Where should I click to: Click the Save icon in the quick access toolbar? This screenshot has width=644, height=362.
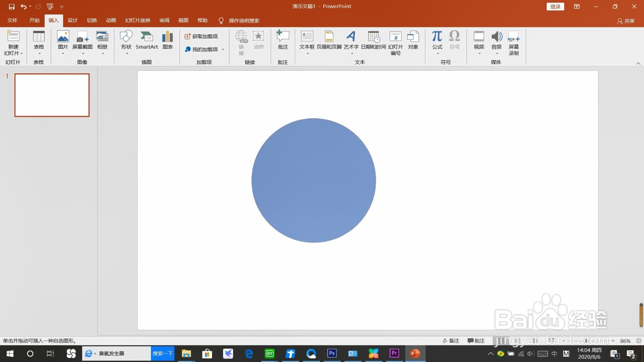coord(12,6)
